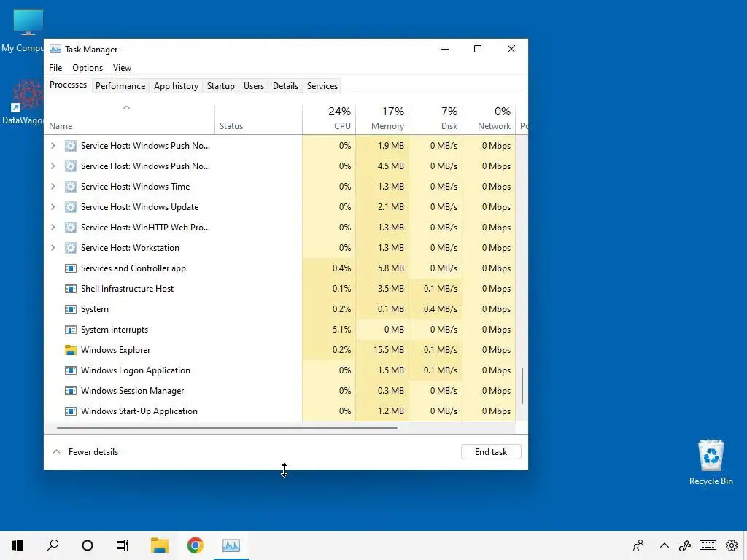Click the Task Manager taskbar icon
The width and height of the screenshot is (747, 560).
(x=231, y=545)
